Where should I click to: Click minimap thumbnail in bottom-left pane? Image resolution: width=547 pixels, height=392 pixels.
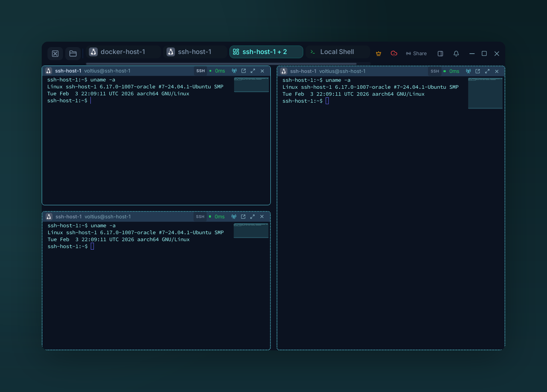[x=251, y=230]
